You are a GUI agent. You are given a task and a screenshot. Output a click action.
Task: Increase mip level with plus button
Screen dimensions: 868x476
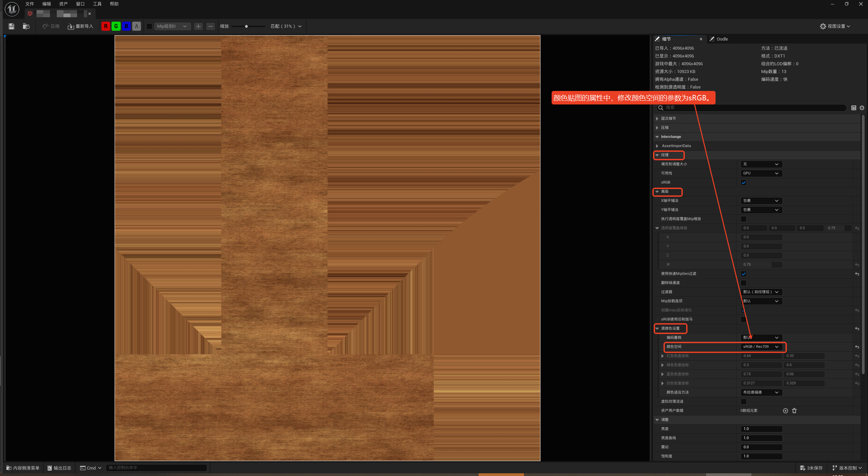coord(198,26)
